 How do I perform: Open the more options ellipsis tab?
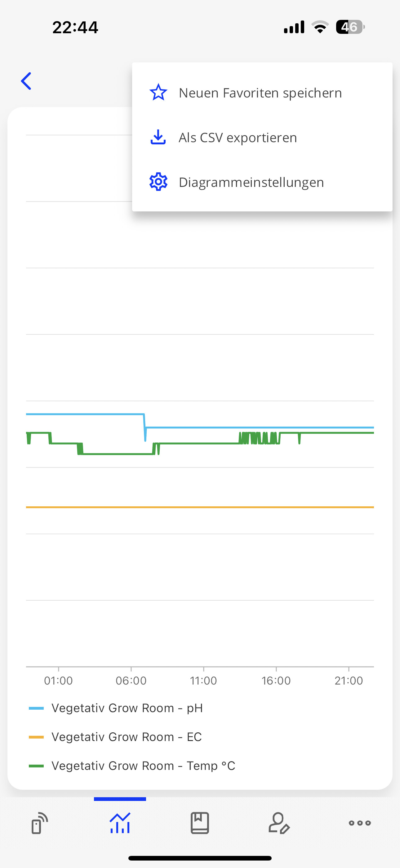(360, 823)
